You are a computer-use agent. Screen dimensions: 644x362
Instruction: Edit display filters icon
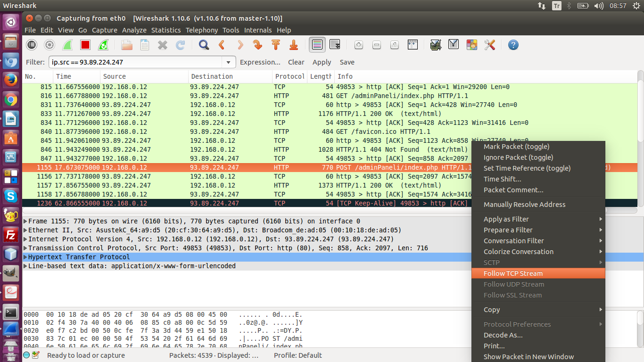[454, 45]
